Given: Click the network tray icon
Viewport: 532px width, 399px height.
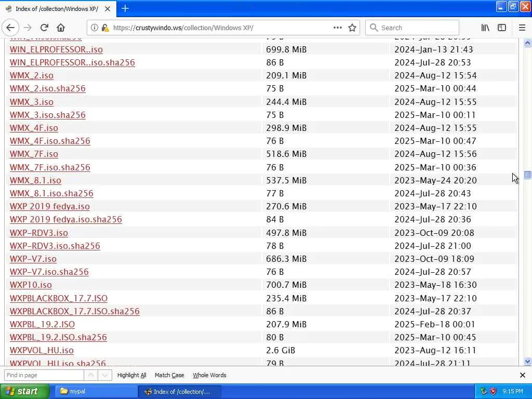Looking at the screenshot, I should pyautogui.click(x=484, y=391).
